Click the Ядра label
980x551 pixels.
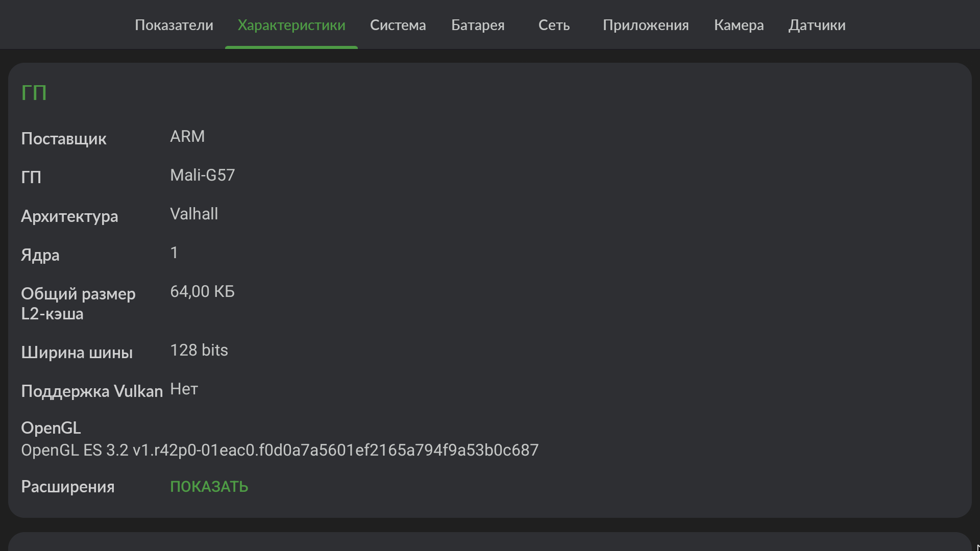[x=40, y=255]
